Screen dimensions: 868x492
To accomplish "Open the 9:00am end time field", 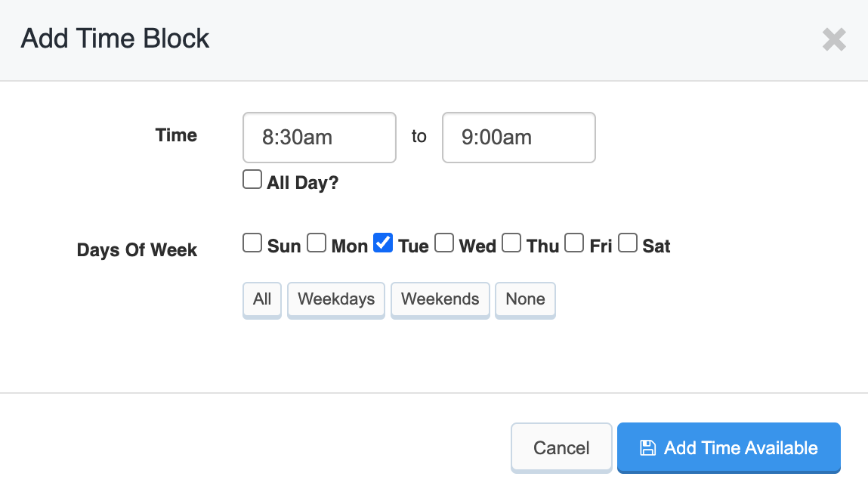I will tap(519, 138).
